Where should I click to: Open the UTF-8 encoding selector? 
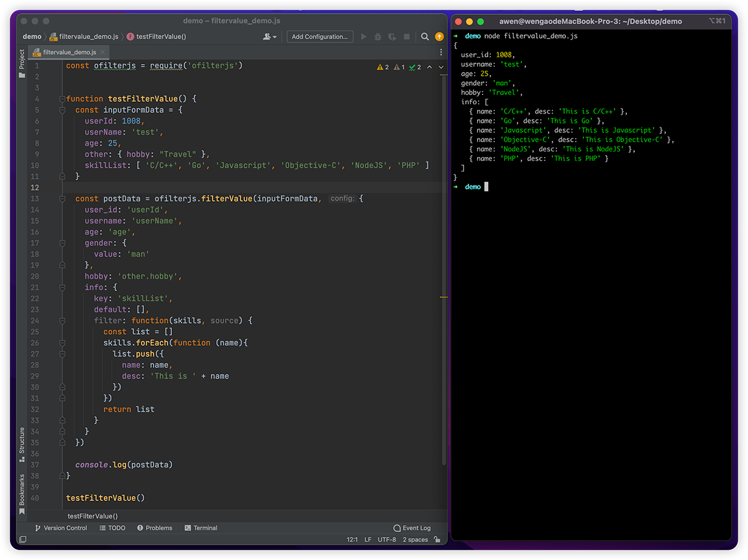(x=386, y=540)
